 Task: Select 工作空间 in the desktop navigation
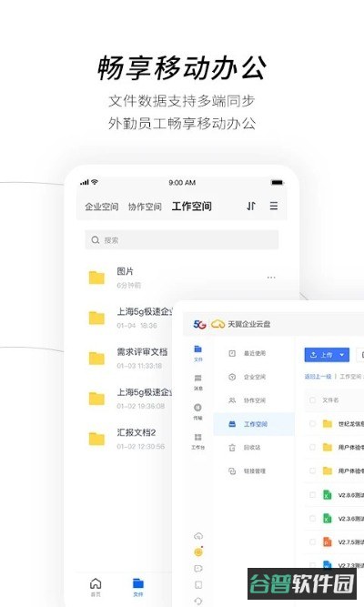tap(254, 424)
